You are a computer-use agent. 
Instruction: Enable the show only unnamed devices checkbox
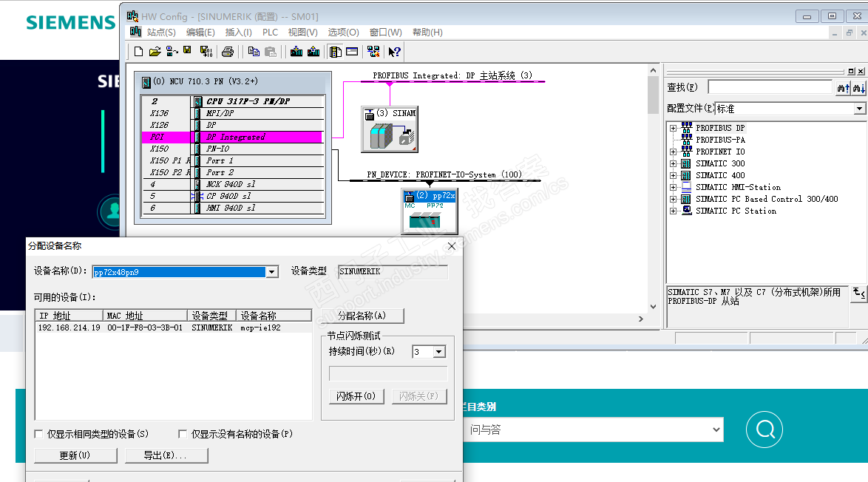(x=183, y=435)
